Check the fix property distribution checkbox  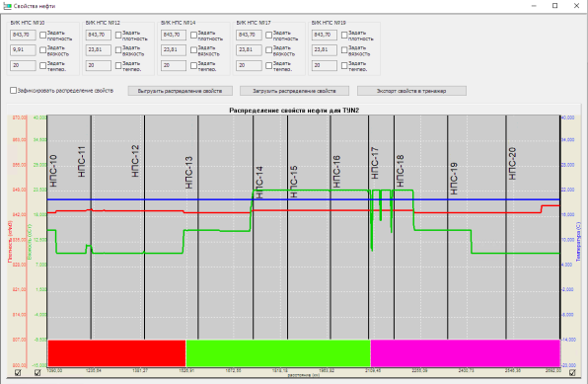(13, 91)
